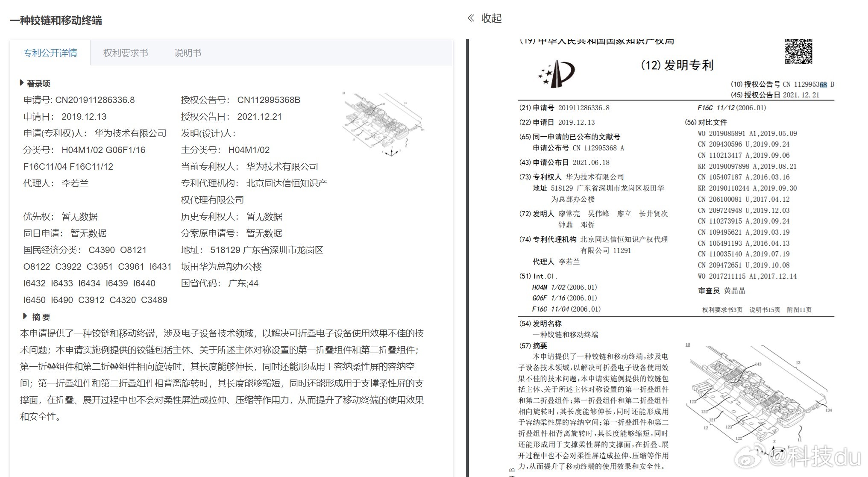Click current patentee 华为技术有限公司 next to 当前专利权人

tap(282, 167)
